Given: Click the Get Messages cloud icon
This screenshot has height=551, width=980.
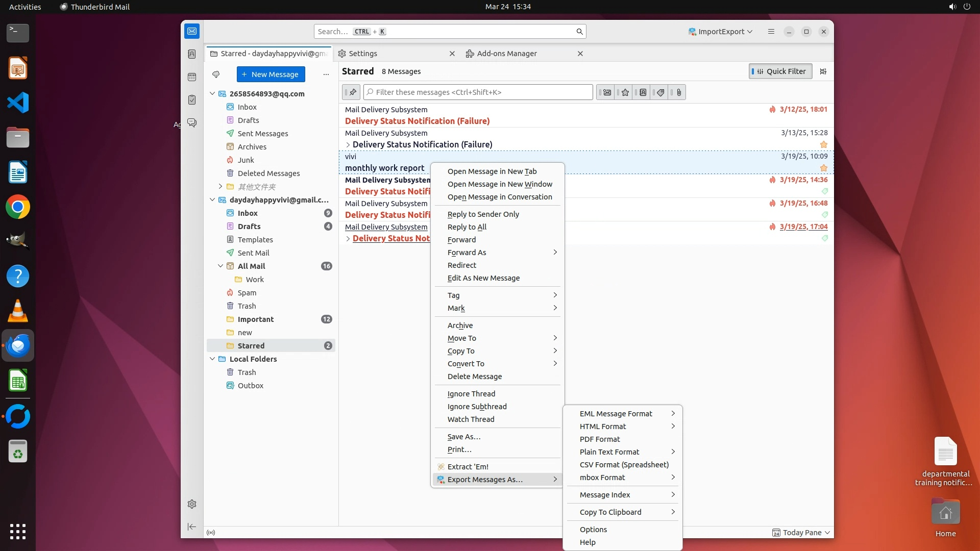Looking at the screenshot, I should [x=216, y=74].
